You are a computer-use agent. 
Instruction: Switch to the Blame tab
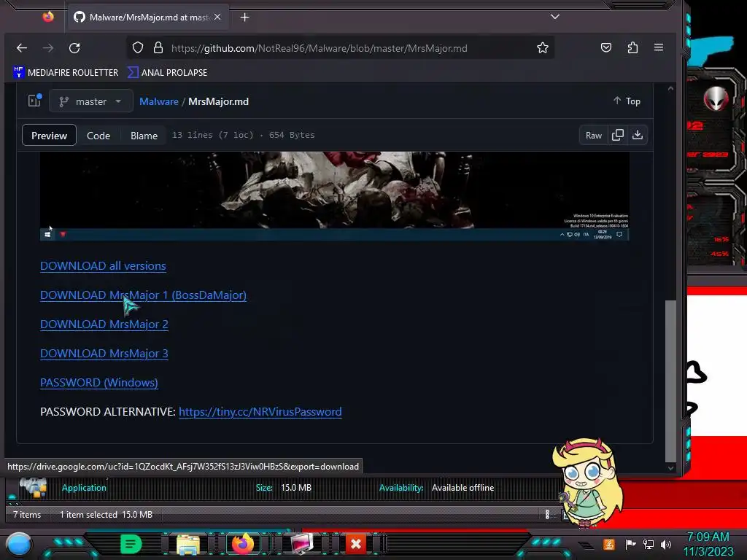pyautogui.click(x=144, y=136)
